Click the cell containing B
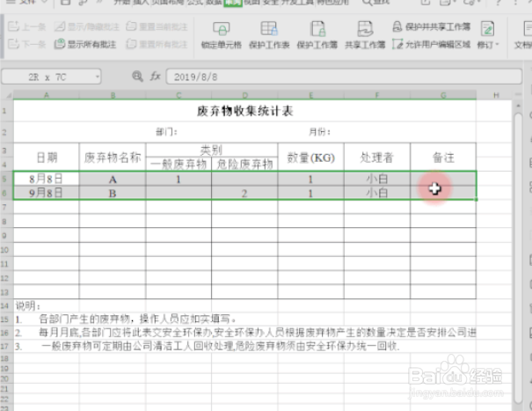 (x=113, y=193)
